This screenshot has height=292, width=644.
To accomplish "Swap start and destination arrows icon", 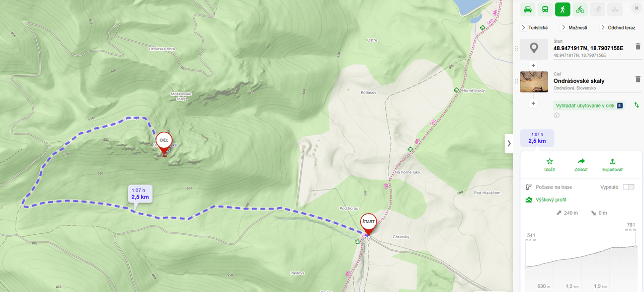I will coord(636,105).
